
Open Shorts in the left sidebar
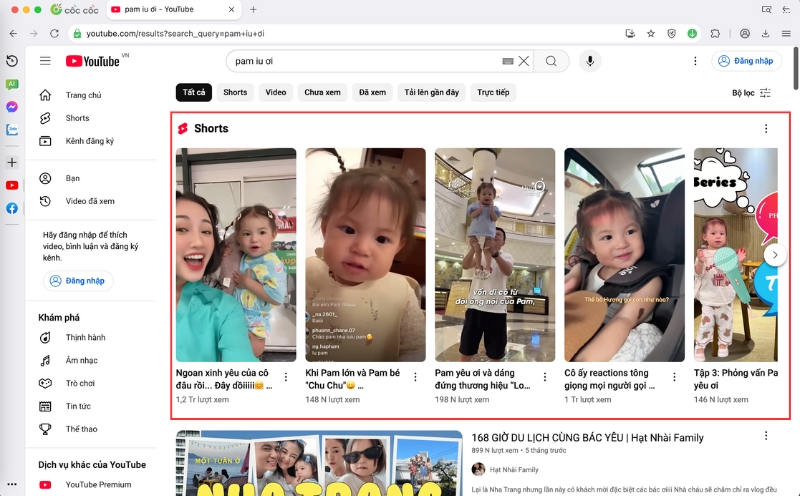[77, 118]
